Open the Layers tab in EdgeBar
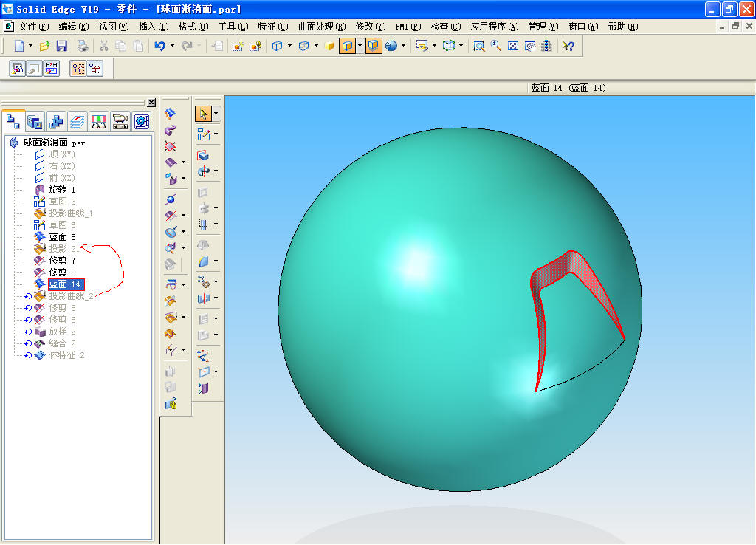Viewport: 756px width, 545px height. (x=77, y=122)
